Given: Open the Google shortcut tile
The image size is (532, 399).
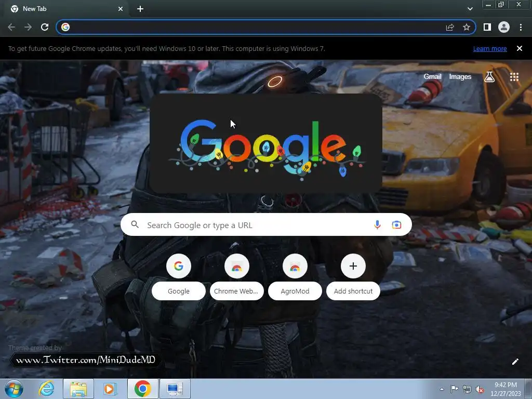Looking at the screenshot, I should pos(179,277).
